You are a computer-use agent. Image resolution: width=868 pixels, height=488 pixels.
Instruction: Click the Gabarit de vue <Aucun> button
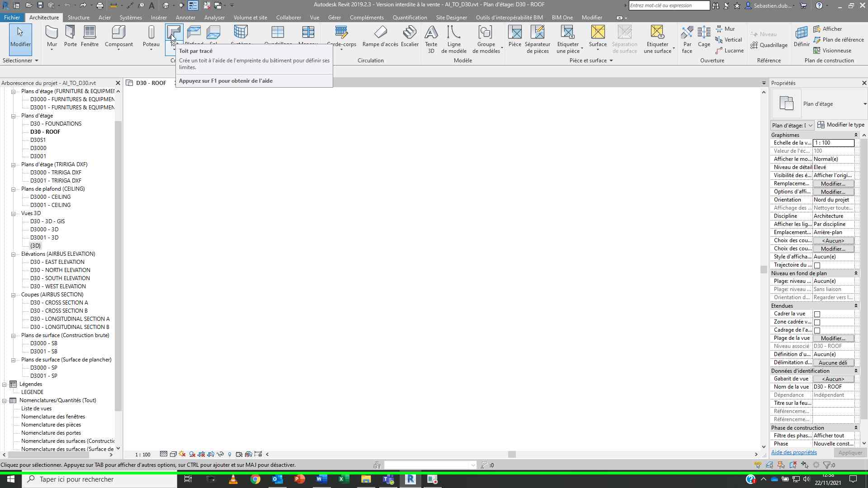point(833,379)
